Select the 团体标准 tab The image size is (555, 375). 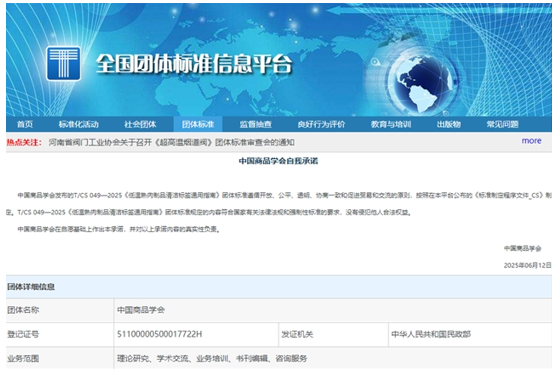(198, 124)
